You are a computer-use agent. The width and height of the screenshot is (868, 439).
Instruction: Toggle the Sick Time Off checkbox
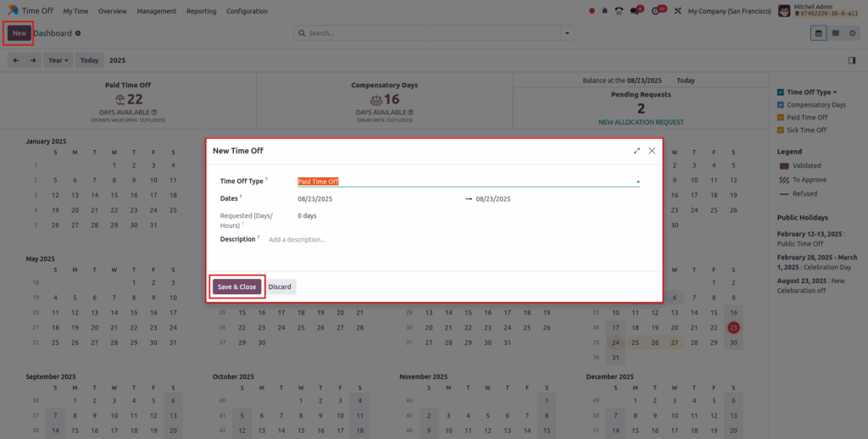coord(781,131)
